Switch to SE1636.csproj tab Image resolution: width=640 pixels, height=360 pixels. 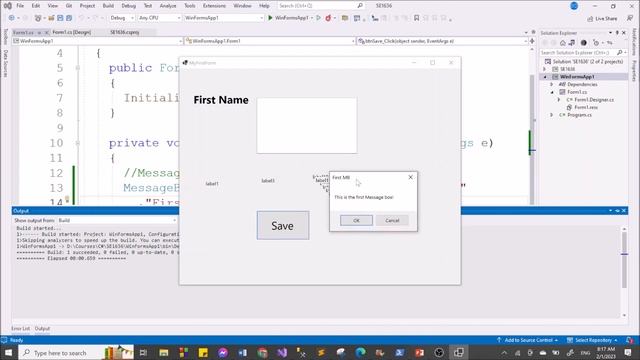[x=125, y=32]
